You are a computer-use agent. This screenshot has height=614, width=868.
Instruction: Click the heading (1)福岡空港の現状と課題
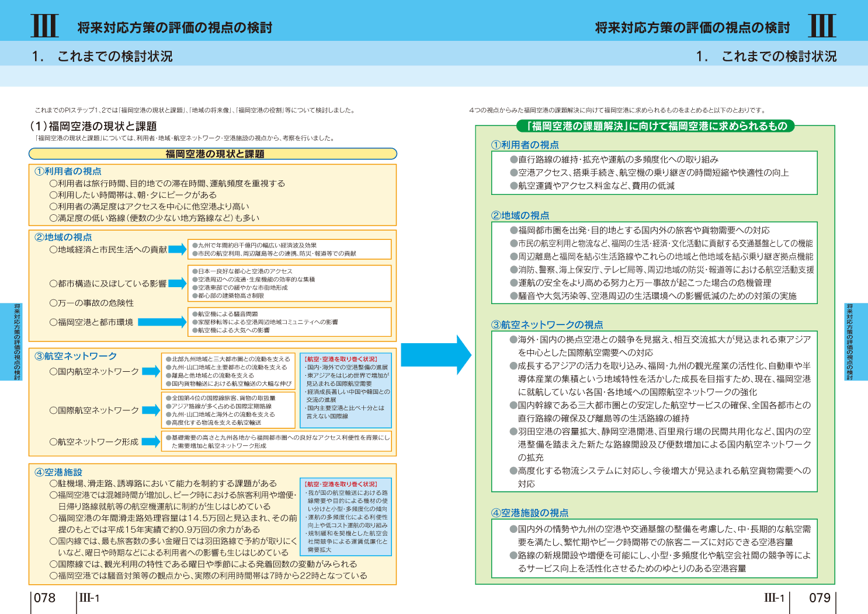tap(93, 126)
